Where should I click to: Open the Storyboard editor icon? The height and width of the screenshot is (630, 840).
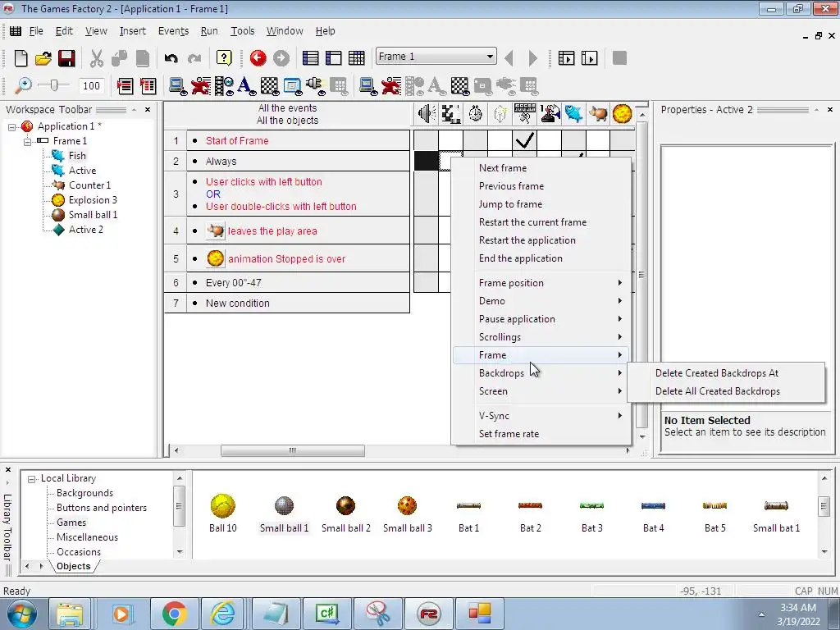(x=310, y=58)
